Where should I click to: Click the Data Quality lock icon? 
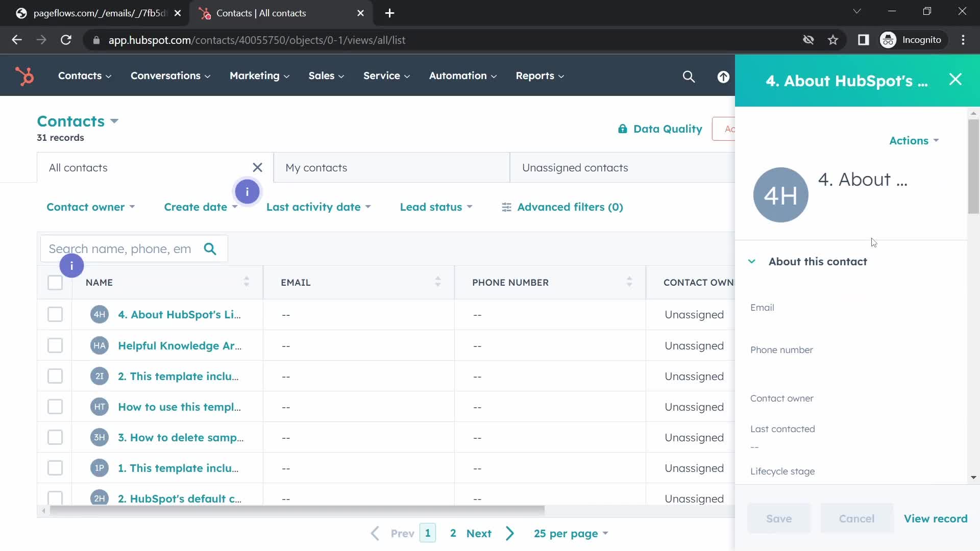[622, 129]
